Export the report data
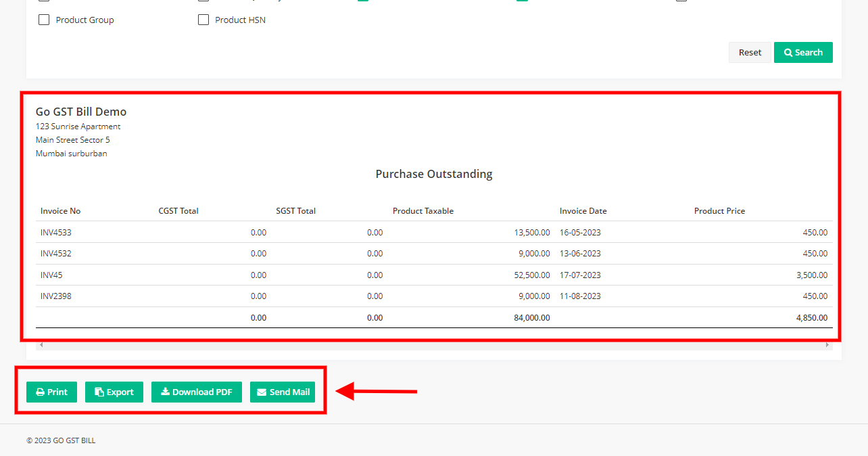 (114, 392)
